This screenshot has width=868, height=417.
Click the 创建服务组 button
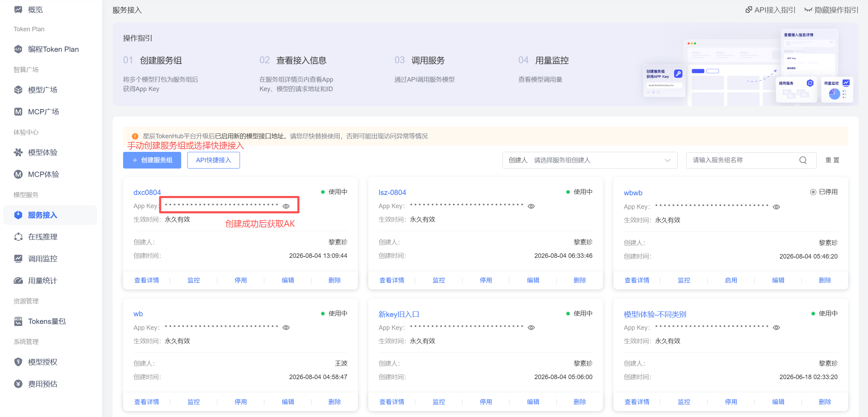tap(152, 160)
